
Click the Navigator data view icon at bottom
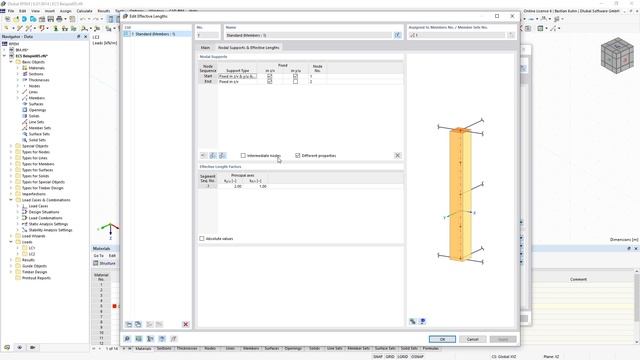point(7,347)
